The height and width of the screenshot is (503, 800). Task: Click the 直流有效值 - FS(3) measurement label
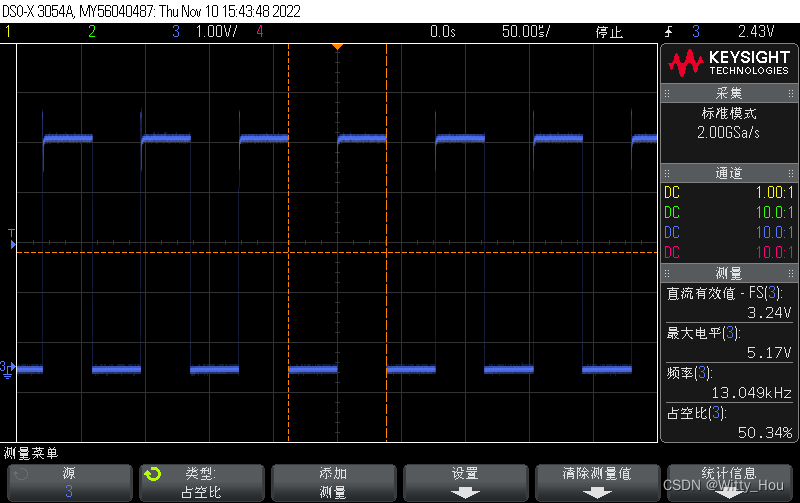pos(724,293)
